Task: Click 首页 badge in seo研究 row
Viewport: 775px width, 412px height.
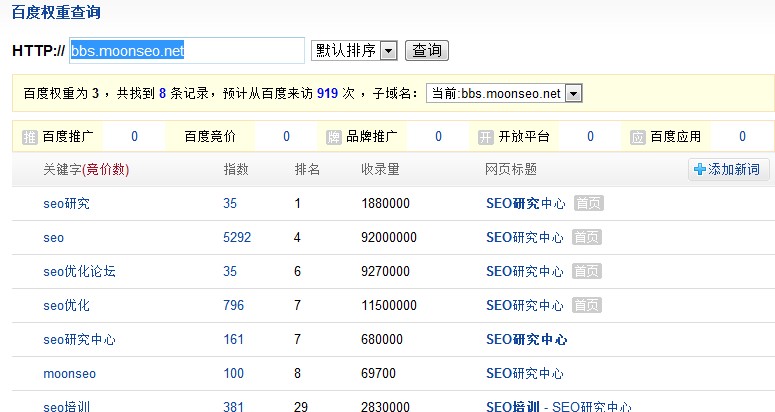Action: point(588,204)
